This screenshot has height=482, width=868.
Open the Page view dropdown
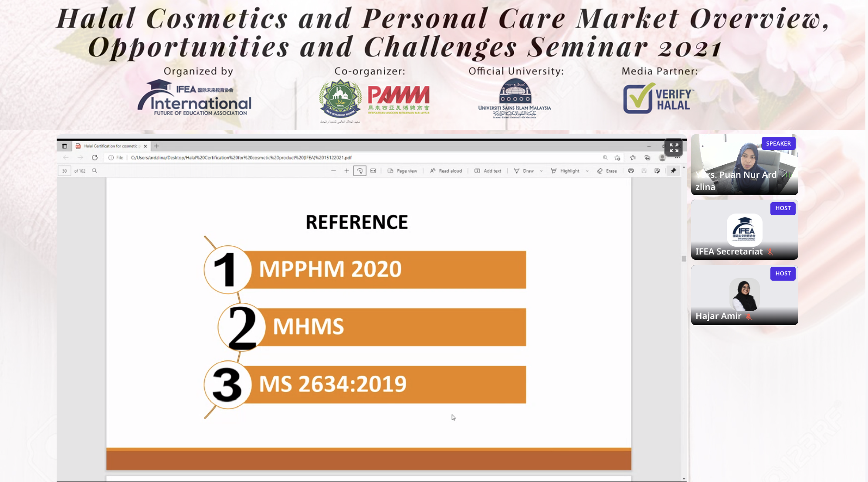coord(403,170)
